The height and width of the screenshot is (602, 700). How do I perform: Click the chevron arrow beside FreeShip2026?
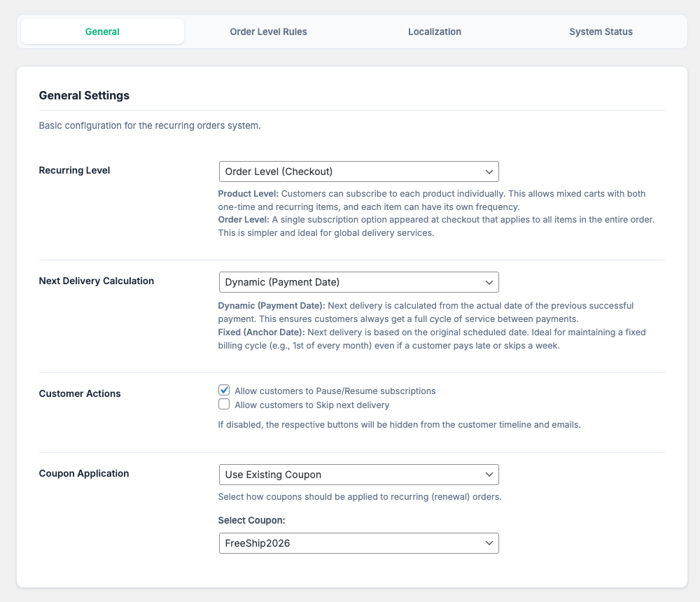coord(489,543)
